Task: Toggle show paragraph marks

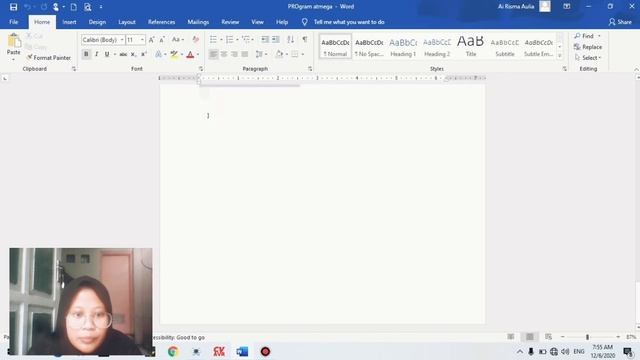Action: pyautogui.click(x=305, y=40)
